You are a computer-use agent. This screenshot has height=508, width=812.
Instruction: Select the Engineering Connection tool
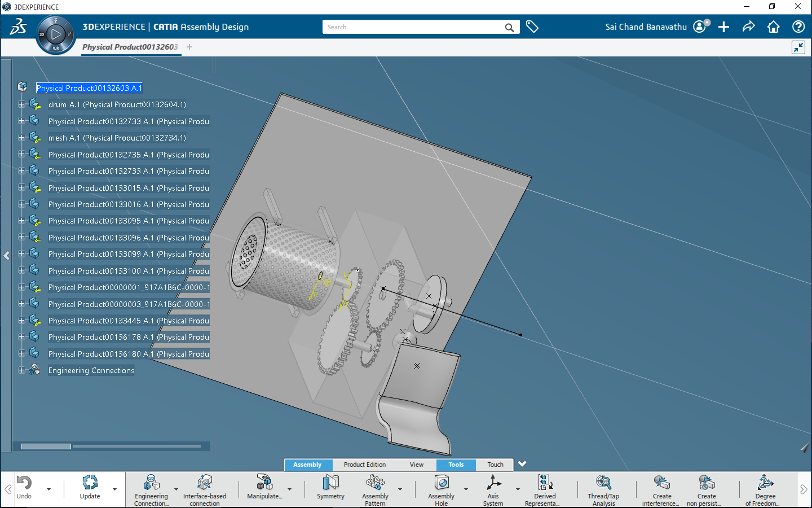click(x=151, y=489)
